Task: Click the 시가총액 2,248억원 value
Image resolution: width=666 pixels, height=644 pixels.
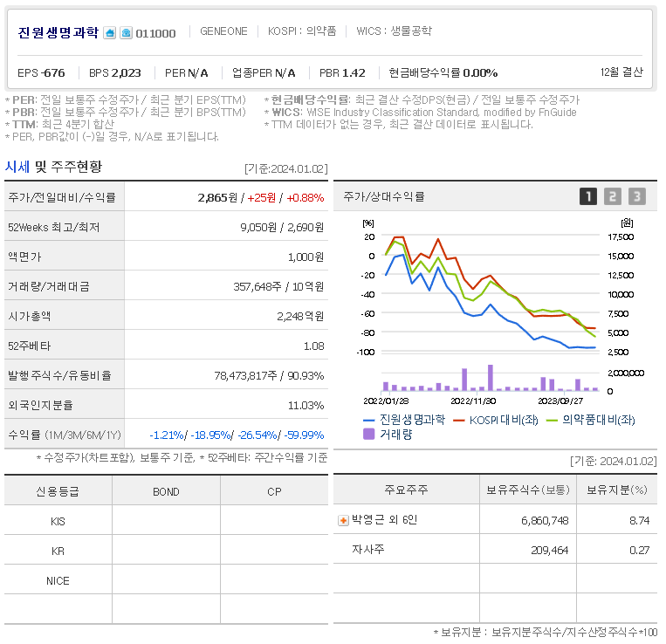Action: [x=300, y=317]
